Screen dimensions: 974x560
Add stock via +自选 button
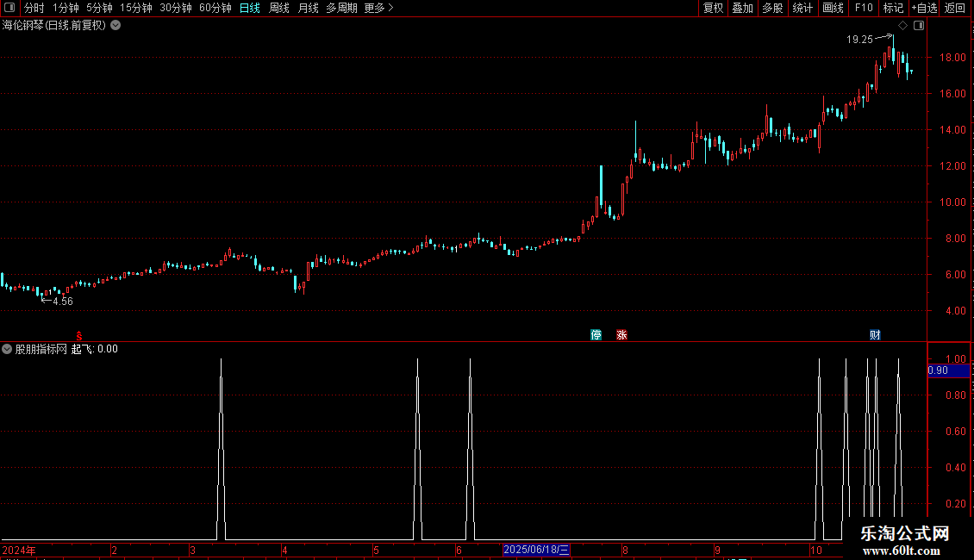click(924, 8)
